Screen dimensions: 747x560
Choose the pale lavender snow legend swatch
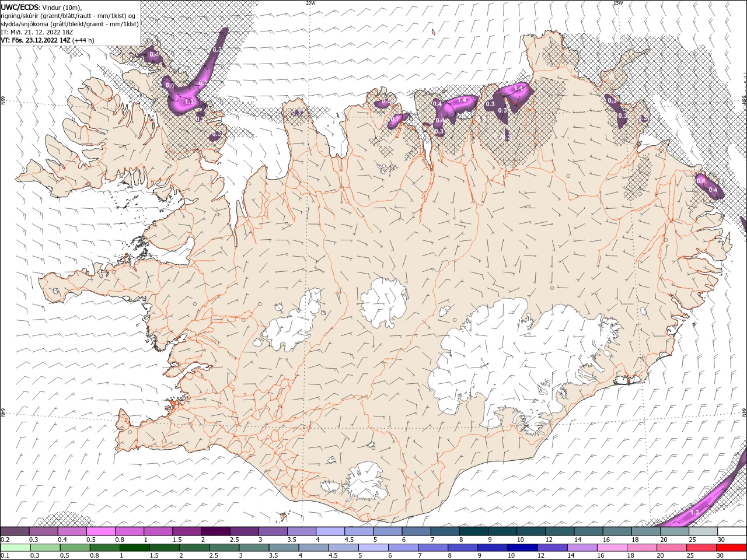point(330,531)
